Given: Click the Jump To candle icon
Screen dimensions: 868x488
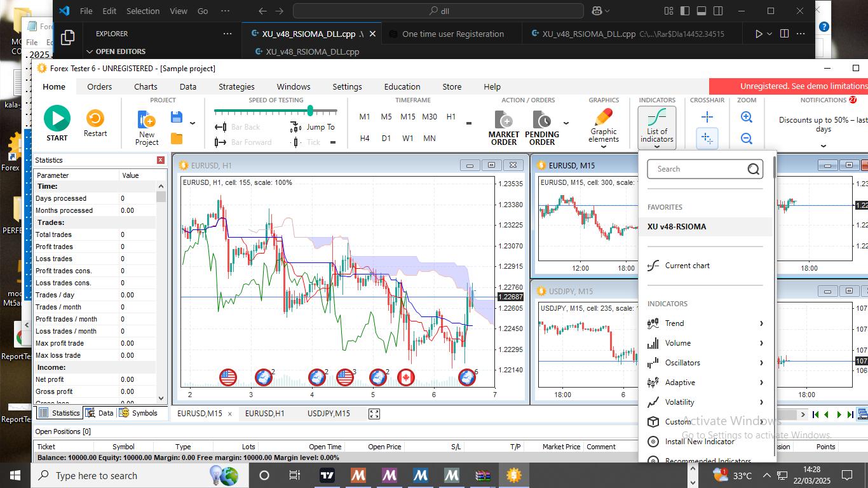Looking at the screenshot, I should (295, 126).
